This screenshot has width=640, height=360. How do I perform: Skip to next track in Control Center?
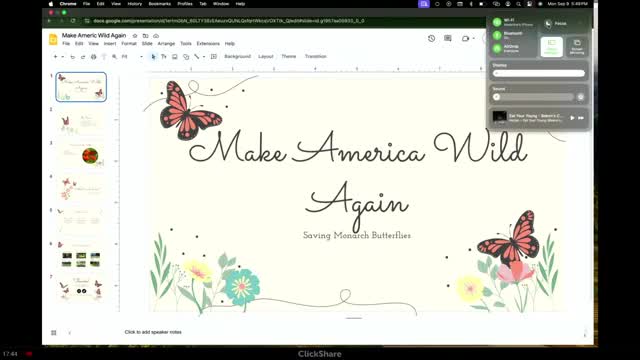[581, 118]
